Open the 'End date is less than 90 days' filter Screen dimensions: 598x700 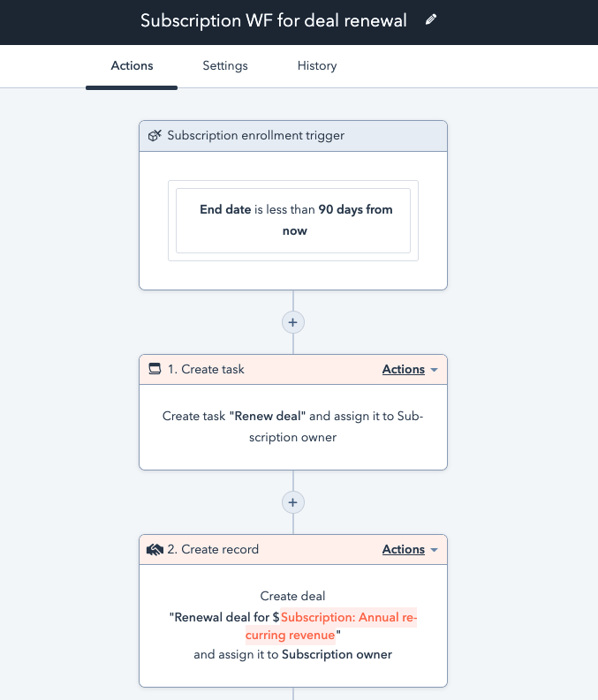click(293, 220)
